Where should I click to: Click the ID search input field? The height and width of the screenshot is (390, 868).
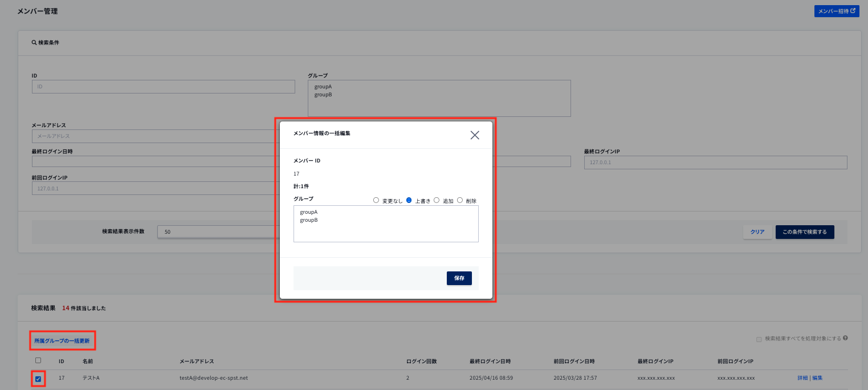164,87
